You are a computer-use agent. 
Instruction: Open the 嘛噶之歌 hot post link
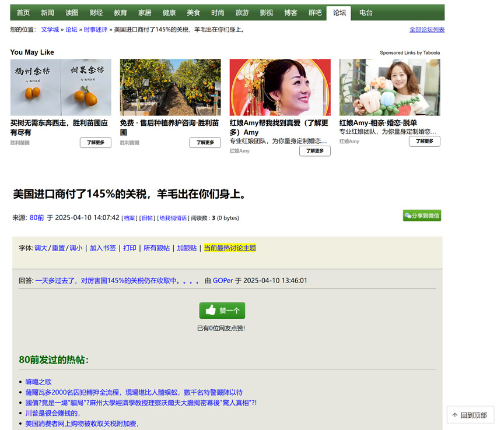[38, 382]
